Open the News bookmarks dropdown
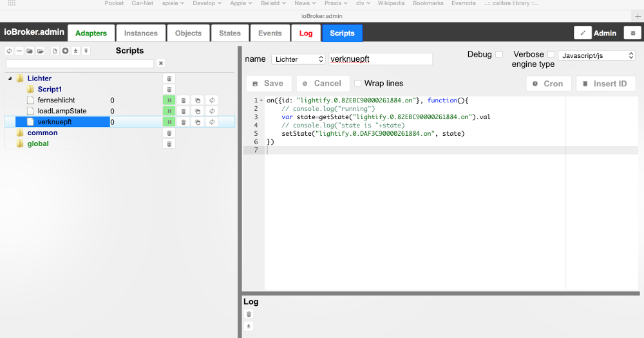 coord(305,3)
